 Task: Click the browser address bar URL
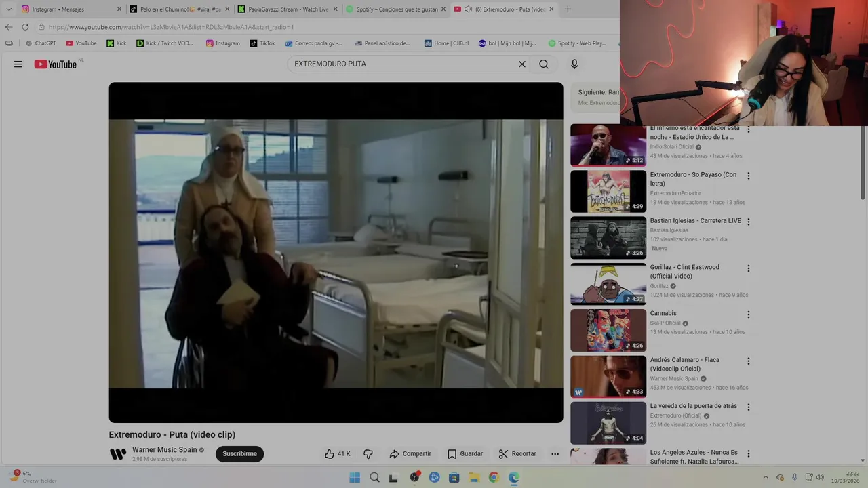click(x=172, y=27)
